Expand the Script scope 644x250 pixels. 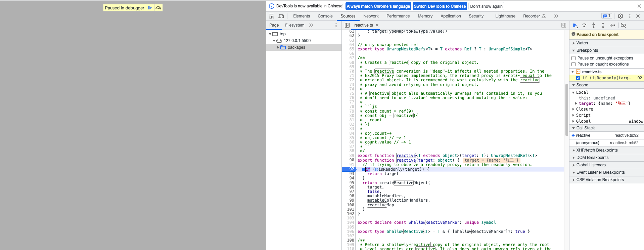click(573, 115)
